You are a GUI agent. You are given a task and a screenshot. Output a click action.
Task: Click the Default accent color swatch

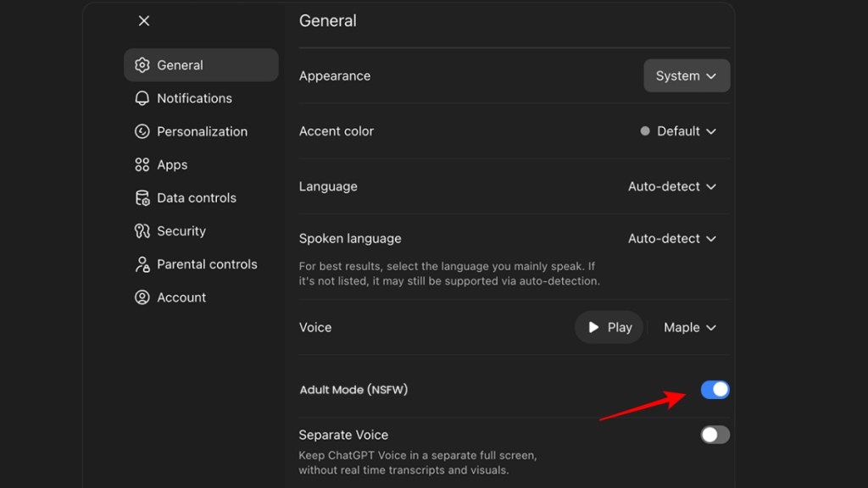tap(645, 131)
